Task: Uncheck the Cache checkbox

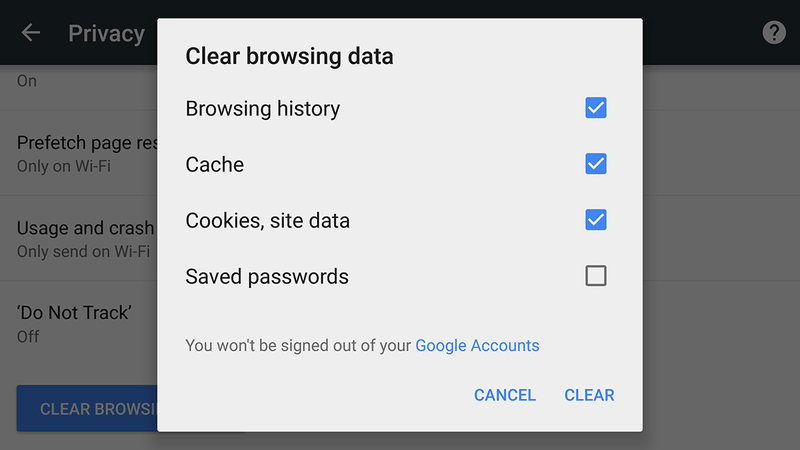Action: tap(596, 164)
